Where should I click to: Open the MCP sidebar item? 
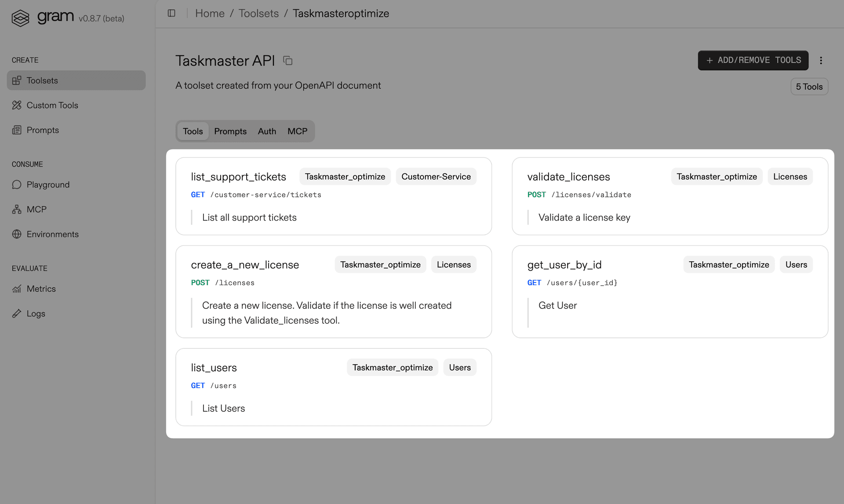pyautogui.click(x=36, y=210)
